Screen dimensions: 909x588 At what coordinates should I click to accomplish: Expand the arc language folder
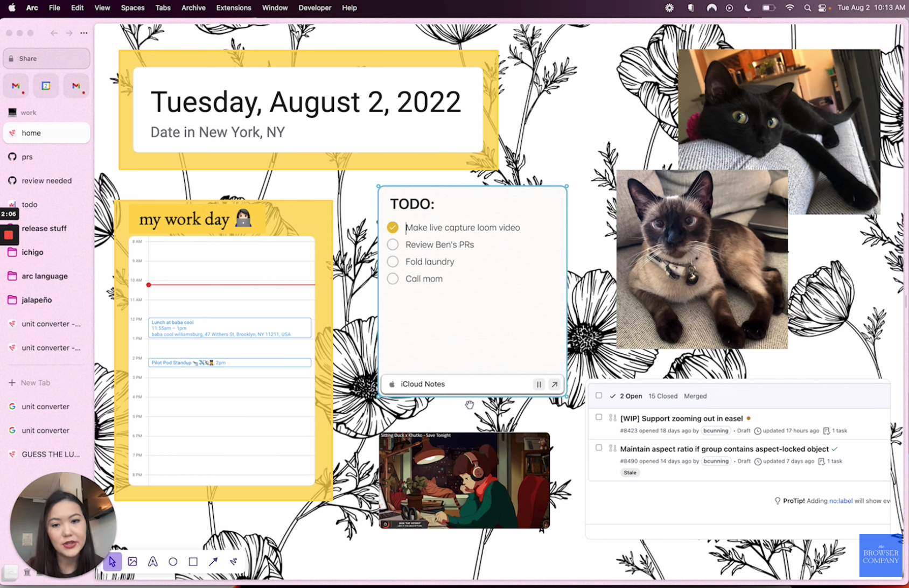click(x=44, y=276)
